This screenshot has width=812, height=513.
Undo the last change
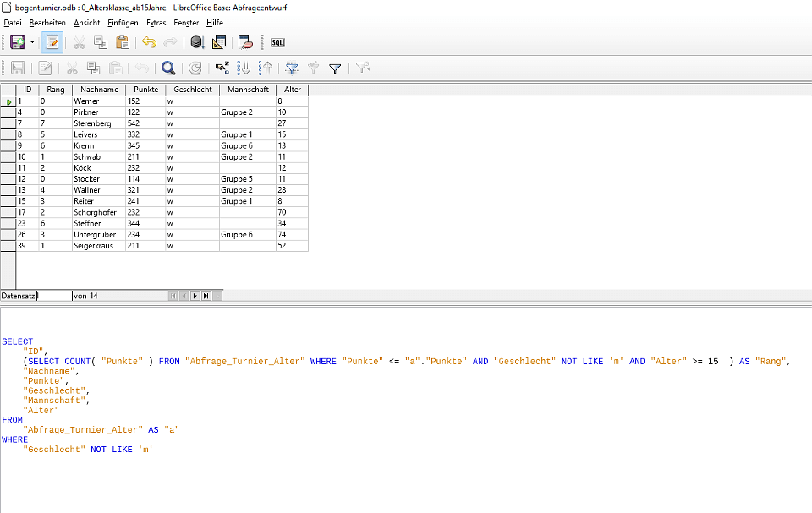click(x=148, y=42)
